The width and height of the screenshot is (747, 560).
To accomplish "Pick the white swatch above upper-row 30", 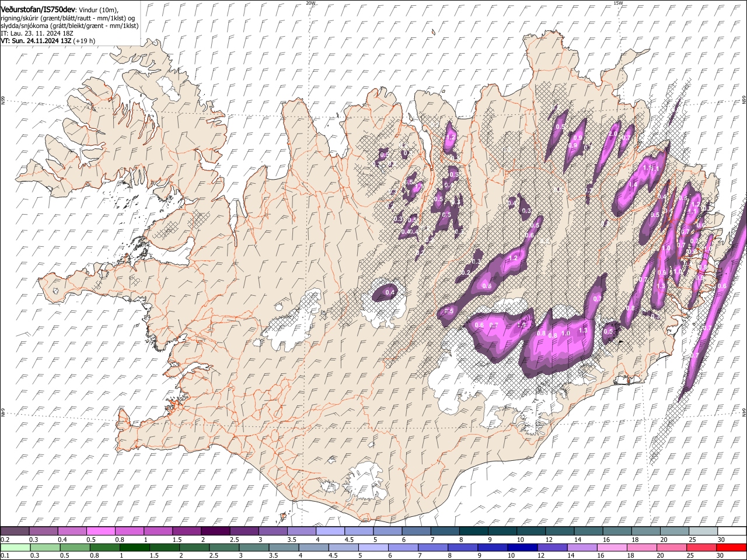I will [732, 531].
